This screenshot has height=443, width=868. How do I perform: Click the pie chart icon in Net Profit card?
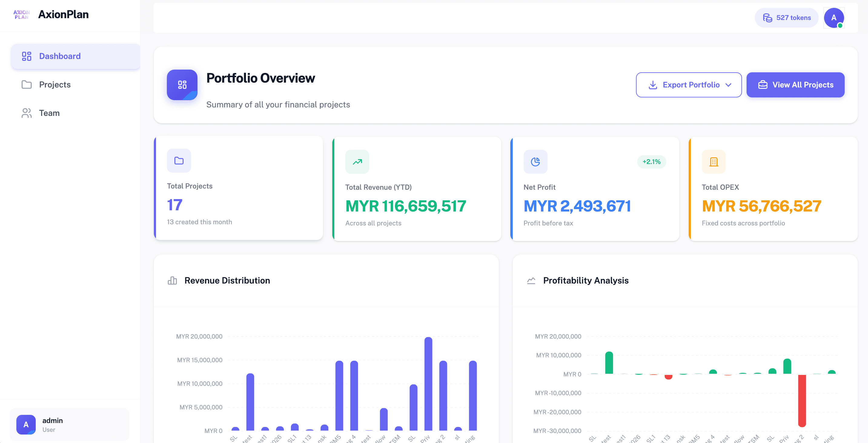(535, 162)
